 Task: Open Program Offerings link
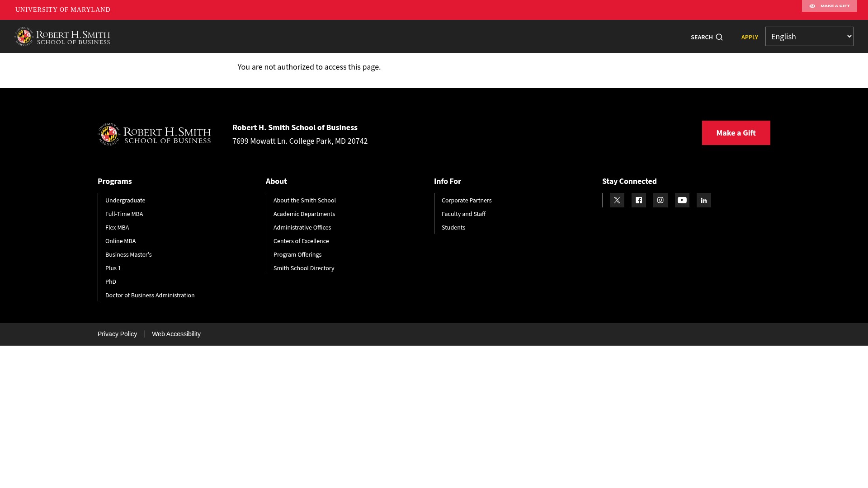297,254
